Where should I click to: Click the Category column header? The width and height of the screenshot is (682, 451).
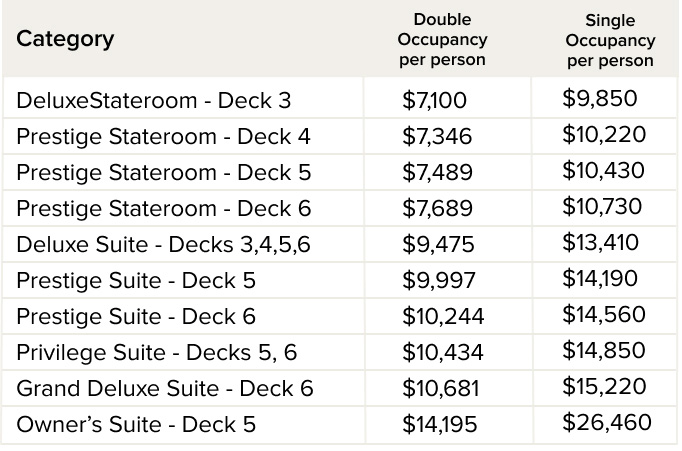65,40
